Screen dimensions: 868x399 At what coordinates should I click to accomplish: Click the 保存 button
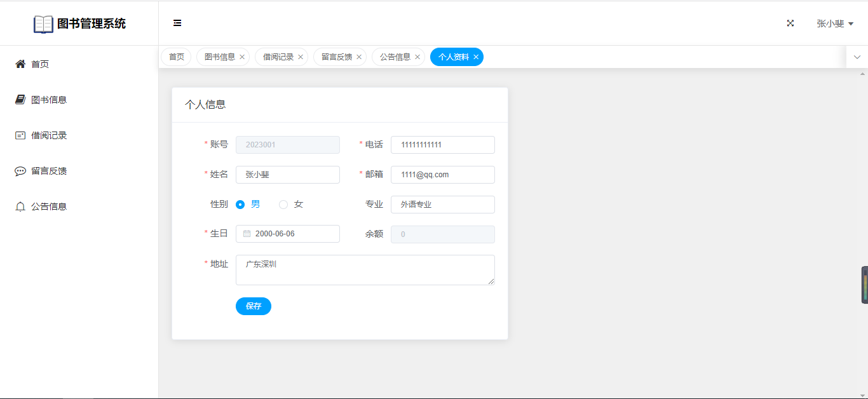click(254, 306)
